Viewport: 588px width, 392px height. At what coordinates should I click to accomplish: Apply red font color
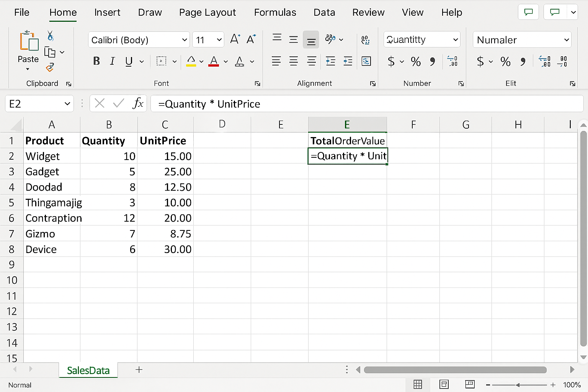point(214,61)
